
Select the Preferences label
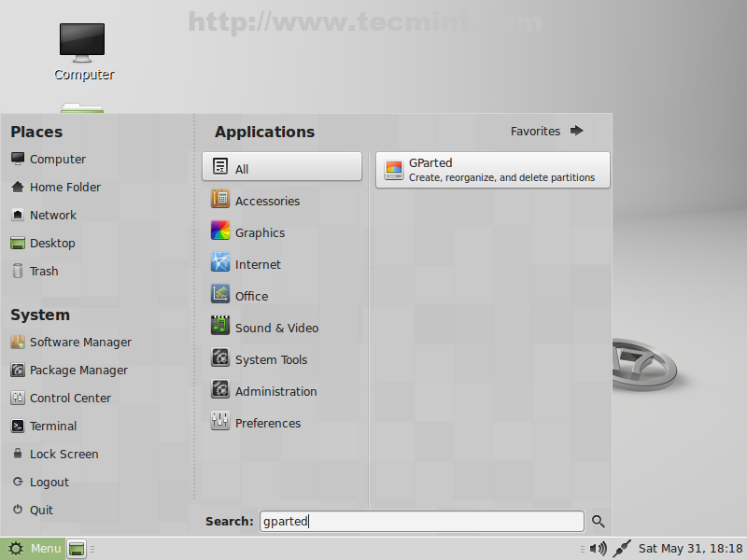pyautogui.click(x=268, y=424)
